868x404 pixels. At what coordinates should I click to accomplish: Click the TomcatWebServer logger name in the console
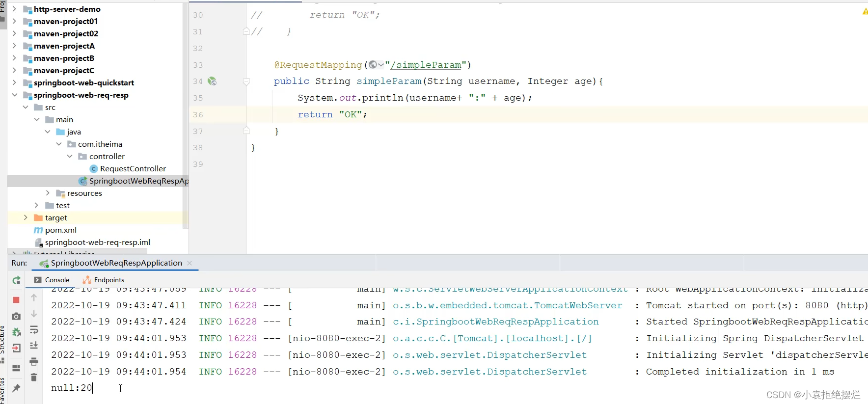pyautogui.click(x=508, y=305)
